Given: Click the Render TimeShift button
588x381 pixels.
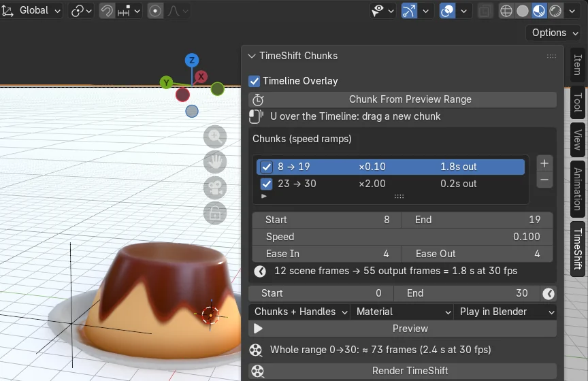Looking at the screenshot, I should coord(402,371).
